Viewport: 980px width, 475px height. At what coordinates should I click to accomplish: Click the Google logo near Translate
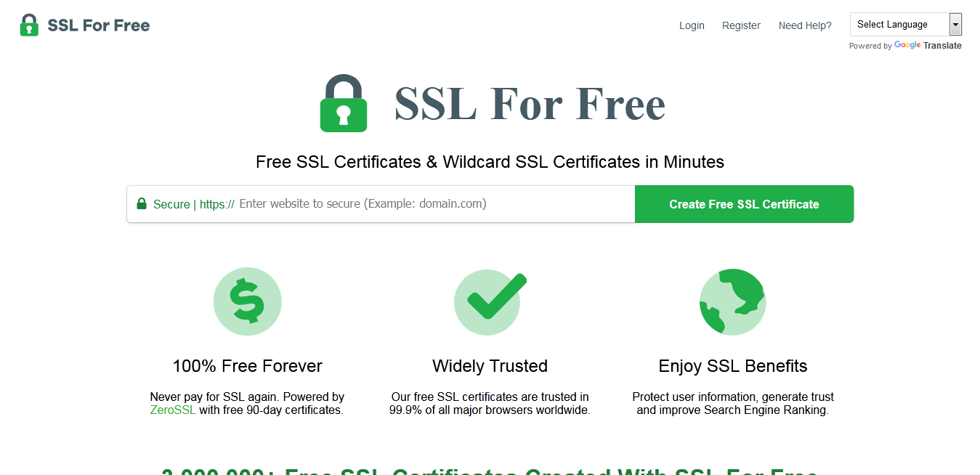click(907, 45)
